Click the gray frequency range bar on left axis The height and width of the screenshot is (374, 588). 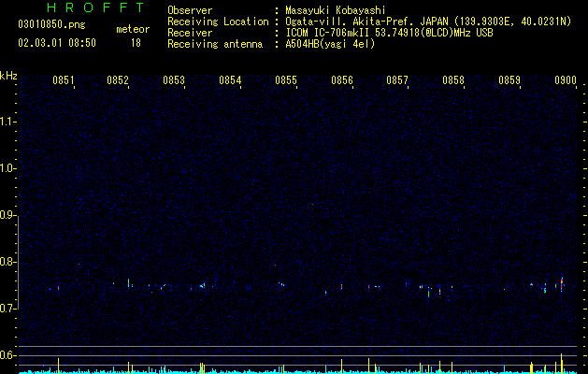pyautogui.click(x=19, y=262)
